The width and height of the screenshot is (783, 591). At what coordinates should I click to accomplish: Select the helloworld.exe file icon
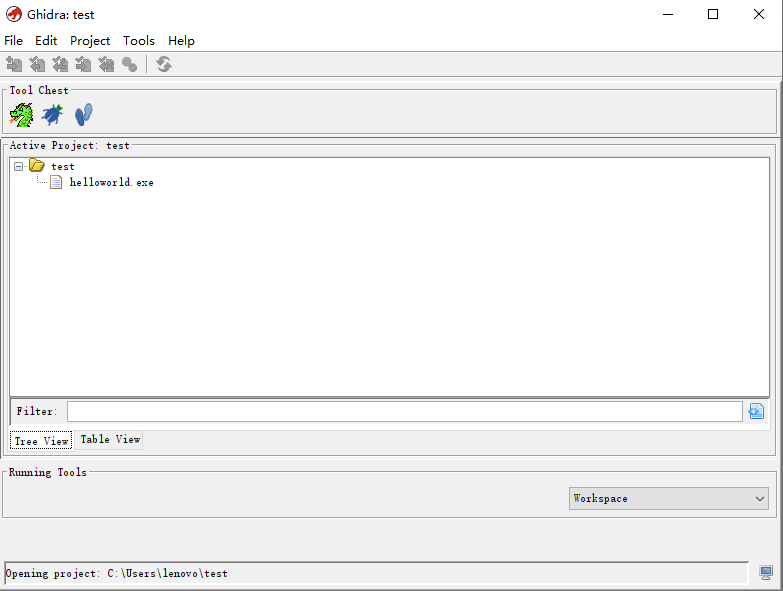pos(56,182)
